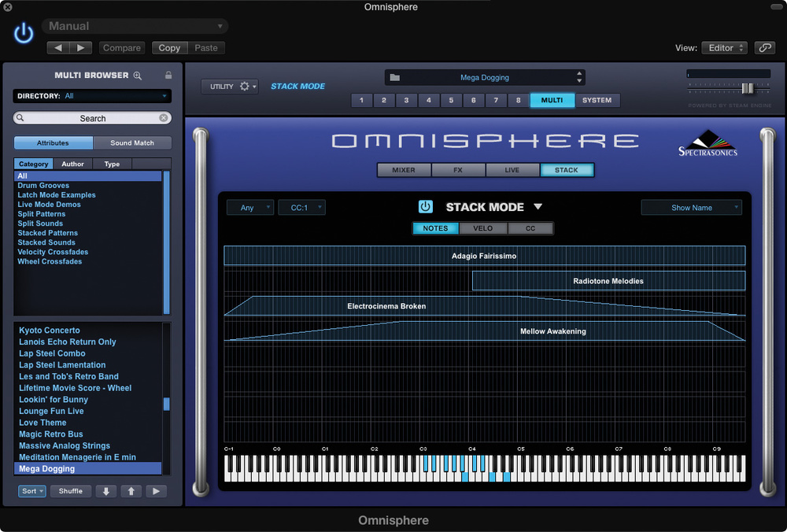Click the Radiotone Melodies stack region
Image resolution: width=787 pixels, height=532 pixels.
(608, 281)
